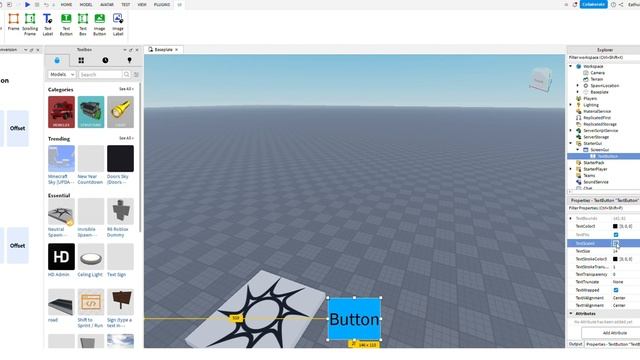Click the Toolbox search magnifier icon

127,74
